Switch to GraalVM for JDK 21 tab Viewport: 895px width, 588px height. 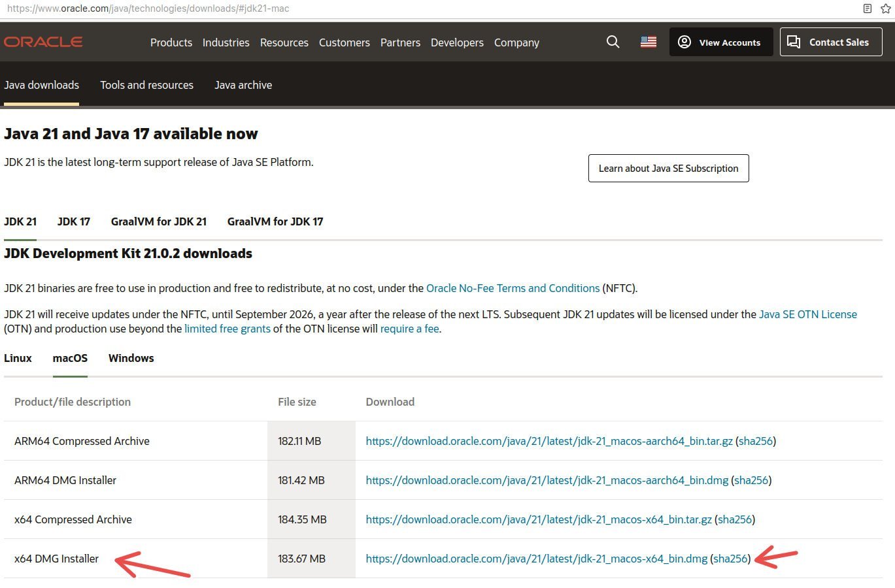159,221
